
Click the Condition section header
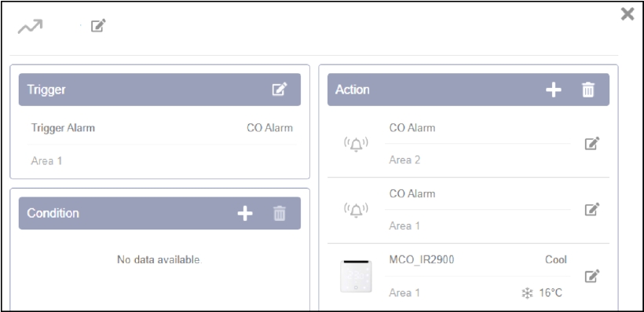pyautogui.click(x=159, y=213)
